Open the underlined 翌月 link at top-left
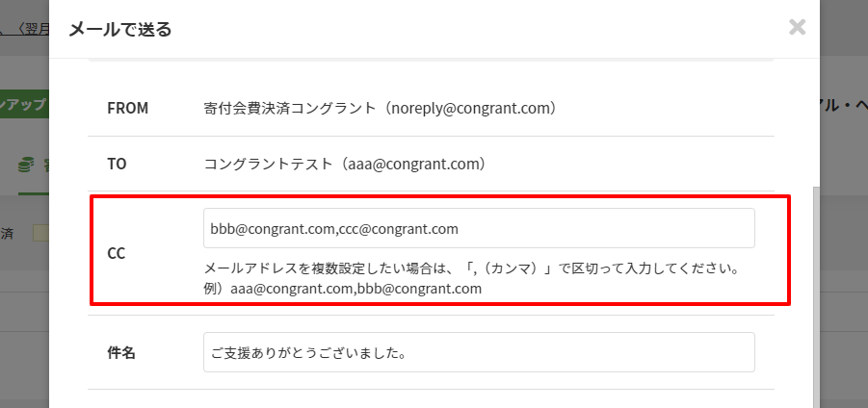The height and width of the screenshot is (408, 868). 31,29
